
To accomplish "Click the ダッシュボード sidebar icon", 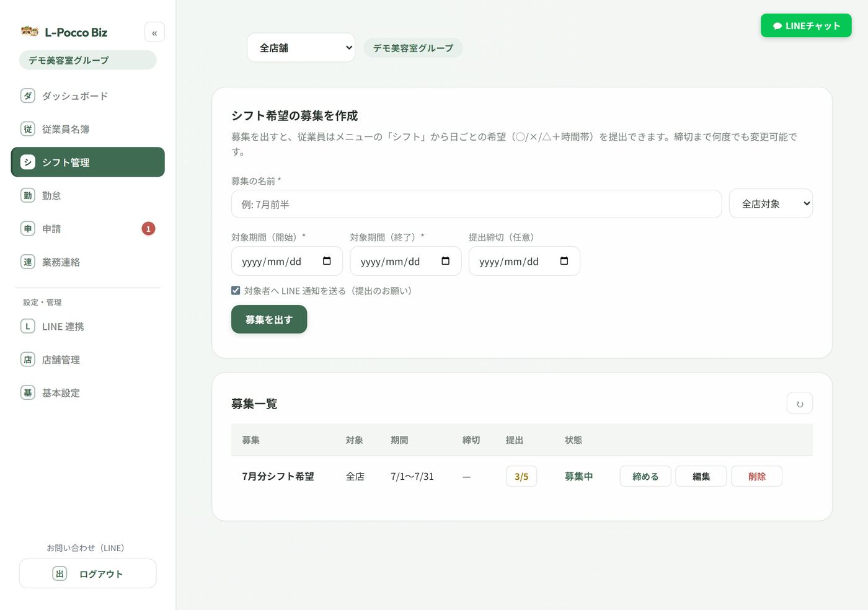I will tap(27, 96).
